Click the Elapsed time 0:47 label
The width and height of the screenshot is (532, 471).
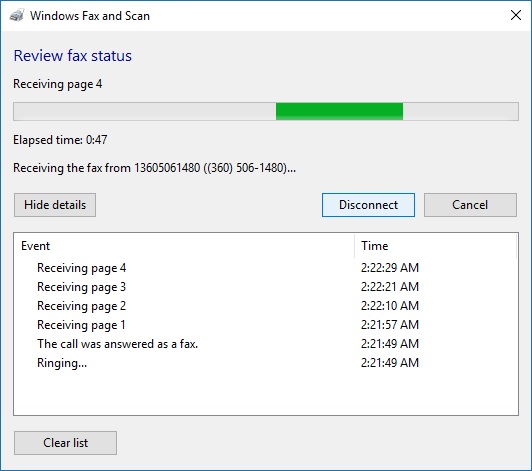coord(60,140)
